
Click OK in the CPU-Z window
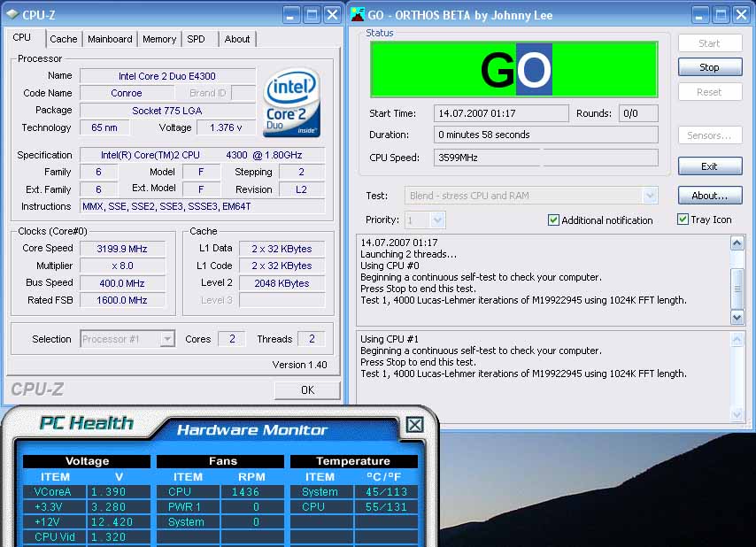[x=307, y=389]
